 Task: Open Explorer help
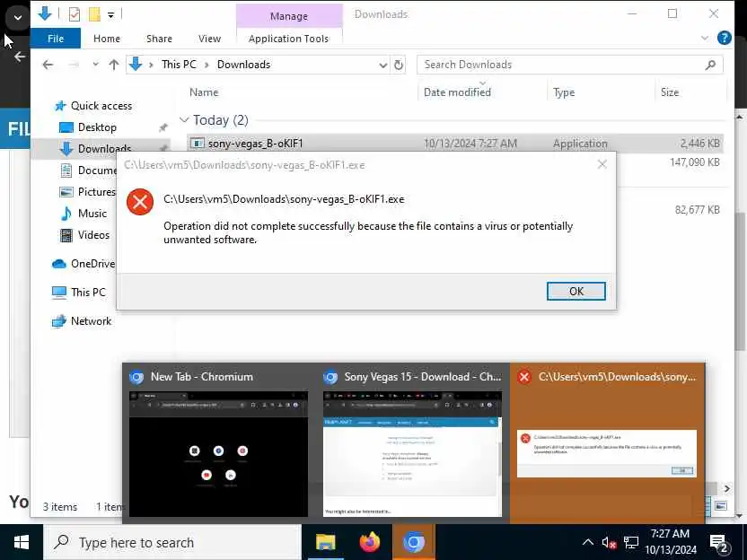(725, 38)
